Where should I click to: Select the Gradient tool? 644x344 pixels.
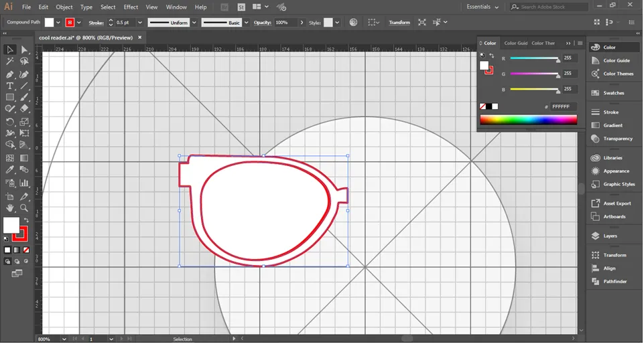24,158
